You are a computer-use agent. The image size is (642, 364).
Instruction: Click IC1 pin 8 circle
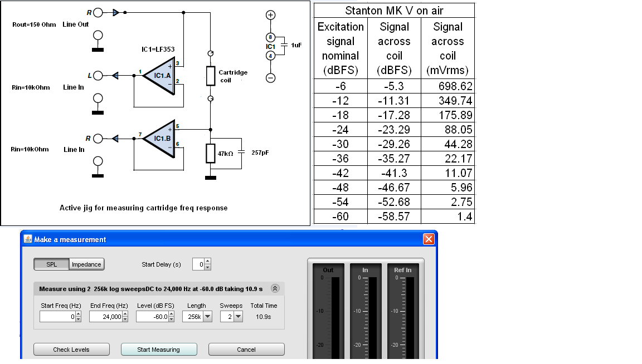pyautogui.click(x=270, y=37)
